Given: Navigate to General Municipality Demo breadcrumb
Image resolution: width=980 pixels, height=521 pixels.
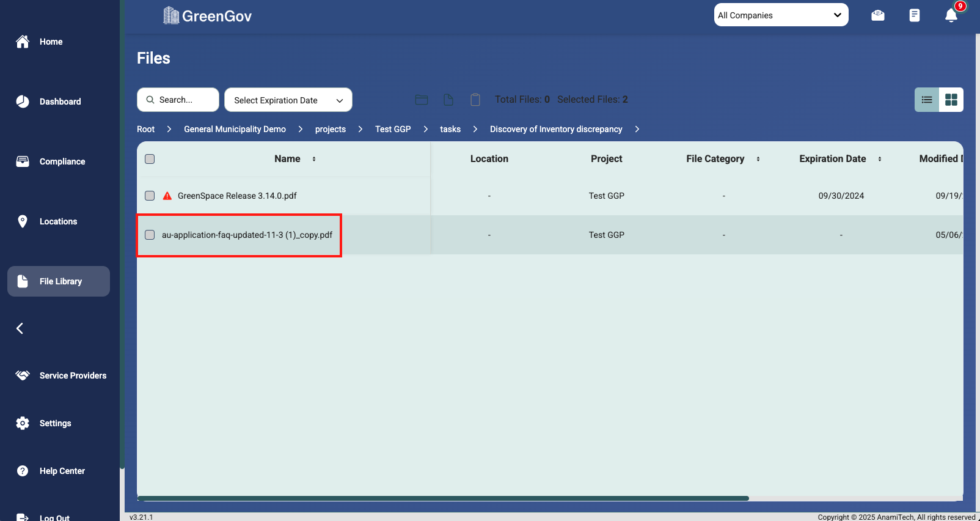Looking at the screenshot, I should 235,129.
